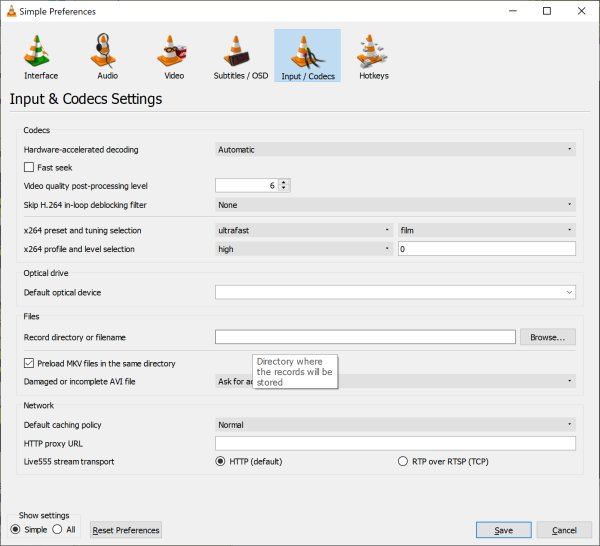
Task: Select the Input / Codecs cone icon
Action: point(307,52)
